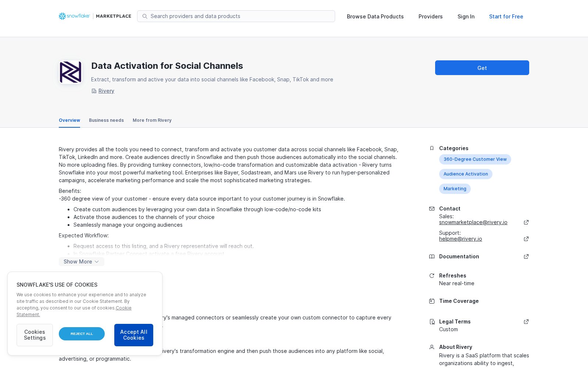Click Sign In in the header
Viewport: 588px width, 368px height.
466,17
